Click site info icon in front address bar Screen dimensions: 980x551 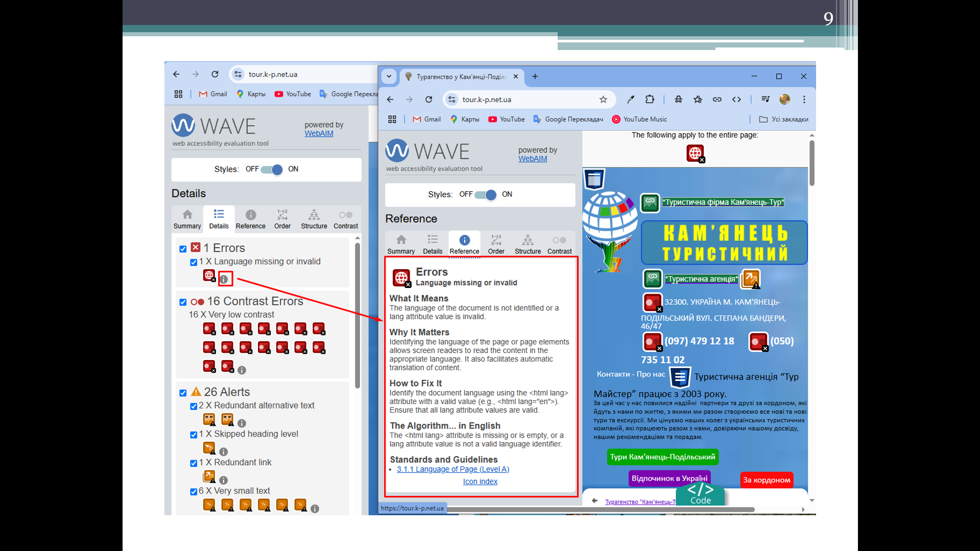452,100
